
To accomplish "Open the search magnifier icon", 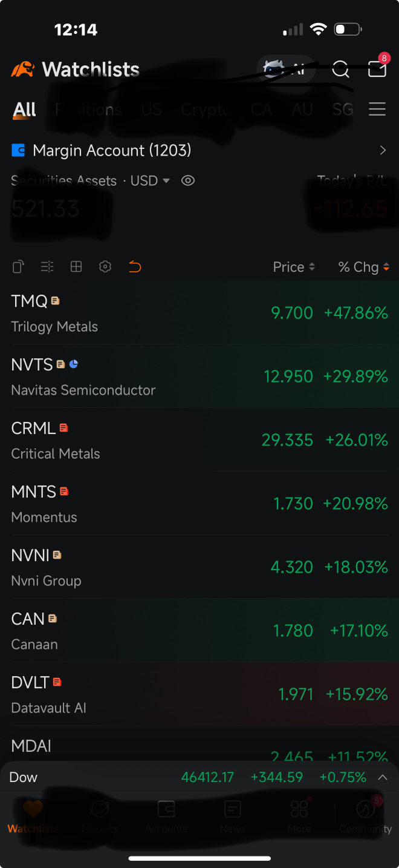I will 340,70.
